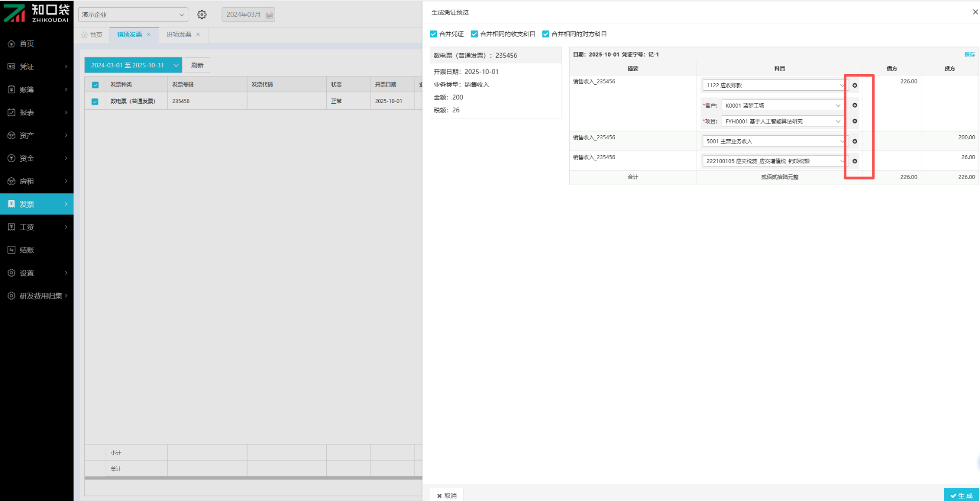Image resolution: width=980 pixels, height=501 pixels.
Task: Click plus icon beside 5001 主营业务收入
Action: pos(854,141)
